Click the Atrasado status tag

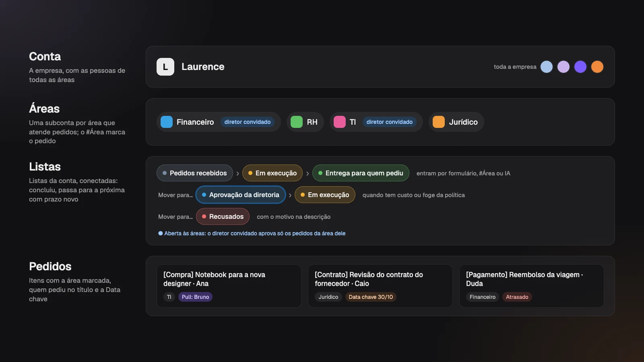[x=517, y=297]
